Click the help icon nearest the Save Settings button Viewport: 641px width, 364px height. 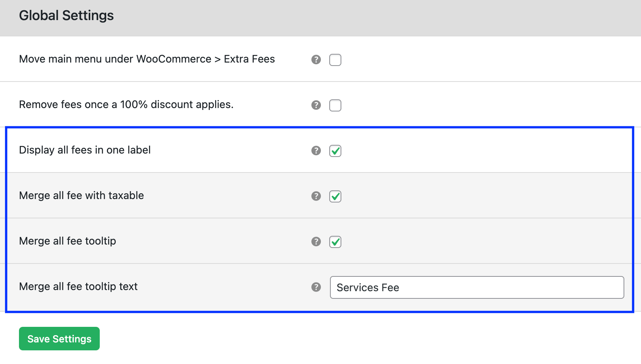316,287
